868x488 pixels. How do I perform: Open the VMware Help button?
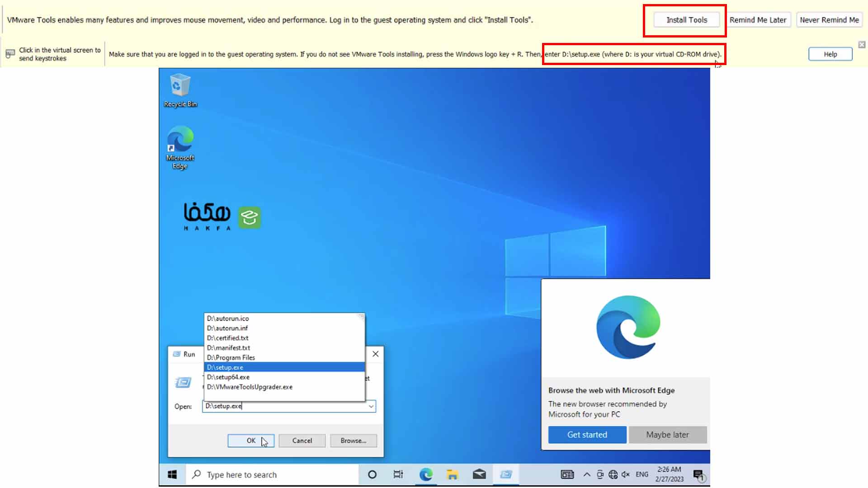coord(830,54)
